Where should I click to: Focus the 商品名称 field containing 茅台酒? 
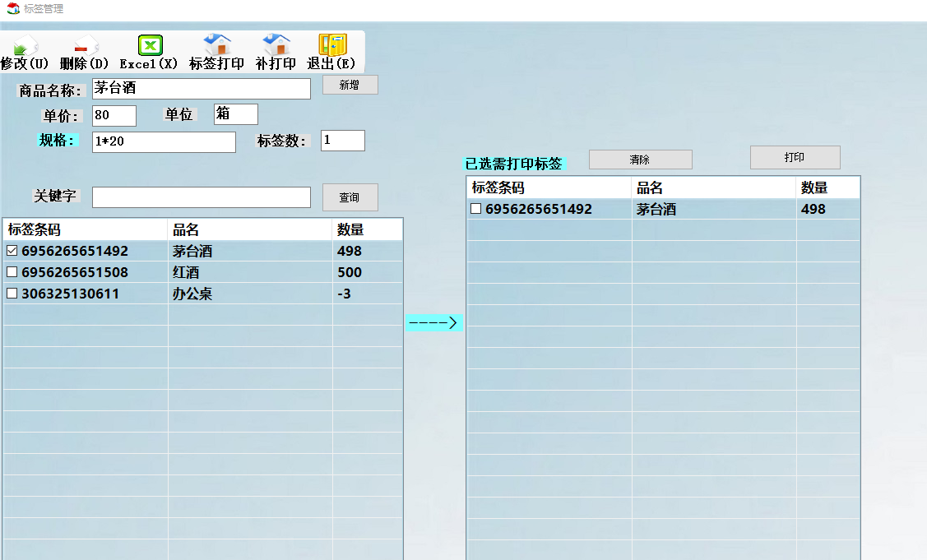coord(202,89)
